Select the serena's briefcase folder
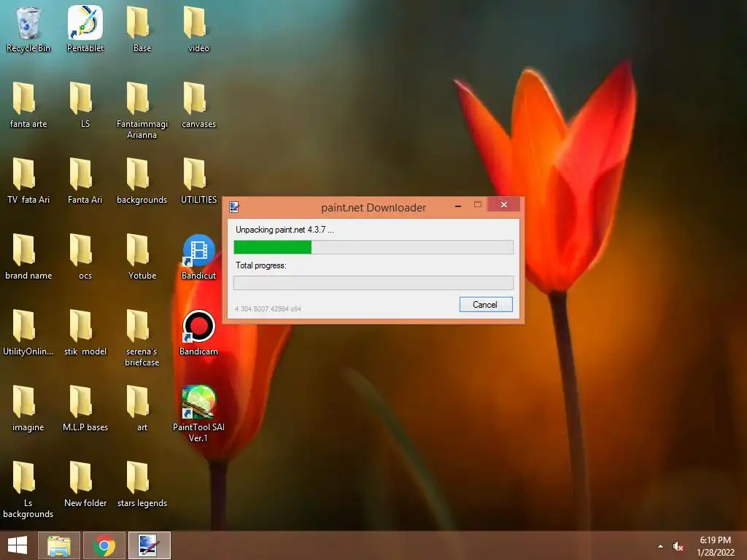The image size is (747, 560). click(x=142, y=338)
